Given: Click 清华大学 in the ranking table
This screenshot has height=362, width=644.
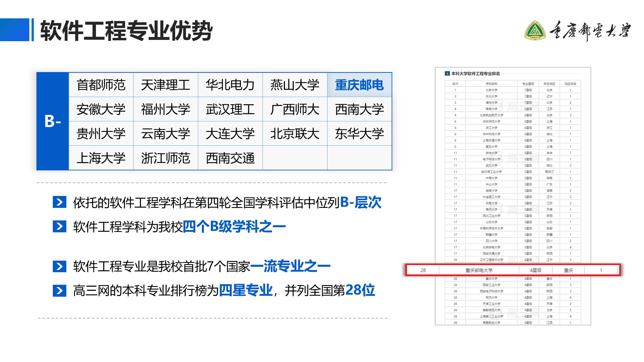Looking at the screenshot, I should 491,103.
